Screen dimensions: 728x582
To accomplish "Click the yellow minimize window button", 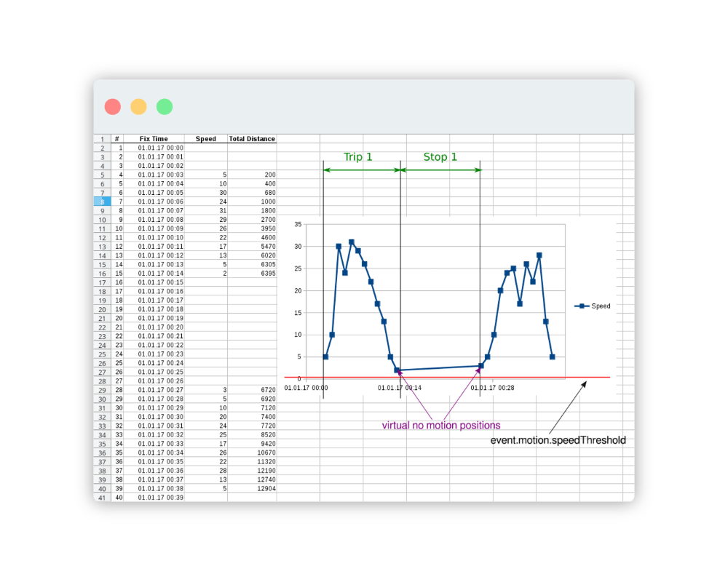I will (x=138, y=107).
